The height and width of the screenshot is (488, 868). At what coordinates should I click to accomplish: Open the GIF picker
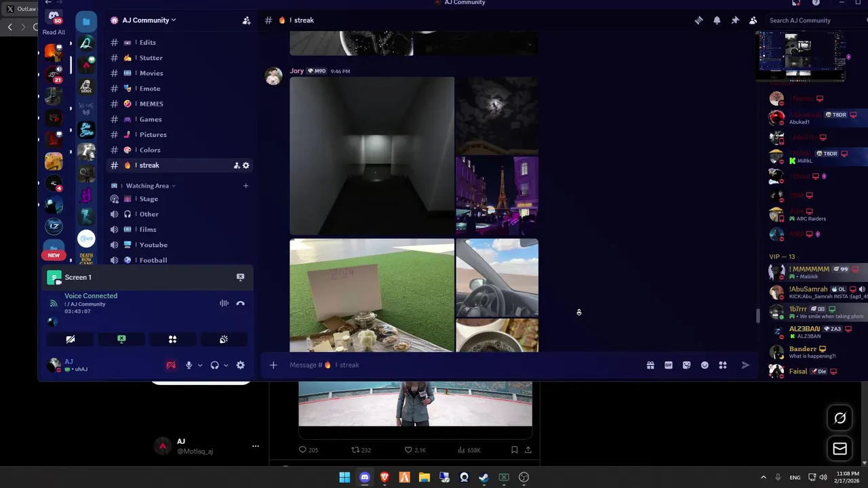tap(669, 365)
